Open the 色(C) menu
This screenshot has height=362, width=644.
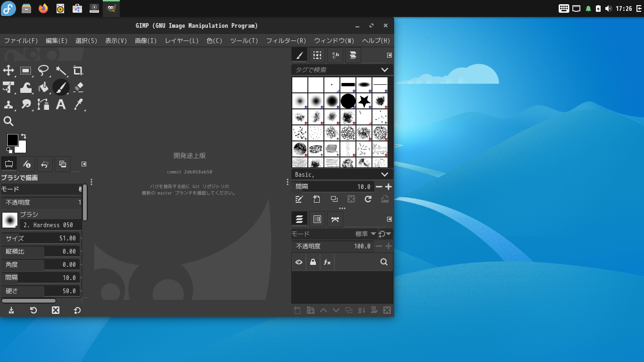pos(215,41)
